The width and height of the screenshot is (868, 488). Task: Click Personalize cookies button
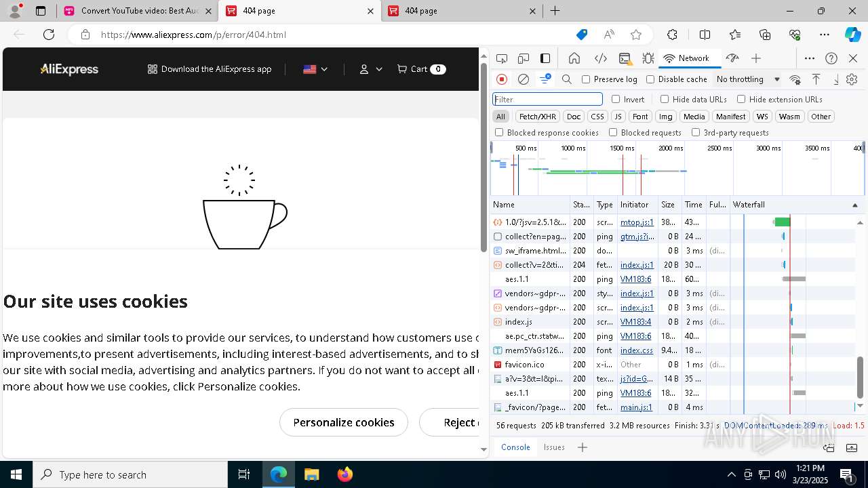coord(344,422)
